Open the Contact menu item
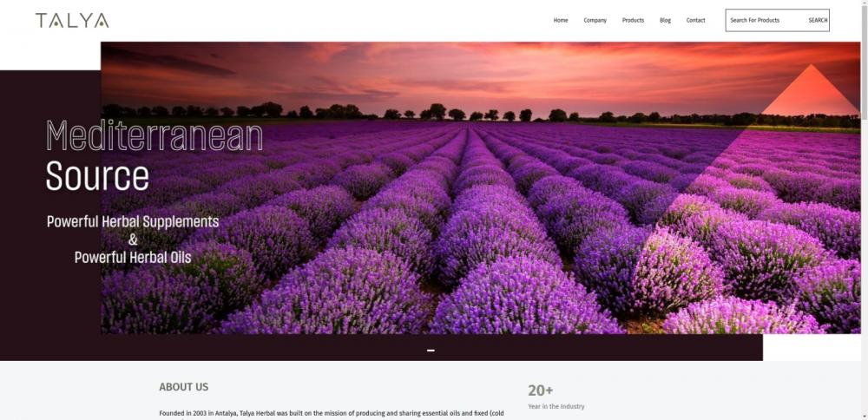The width and height of the screenshot is (868, 420). (696, 21)
